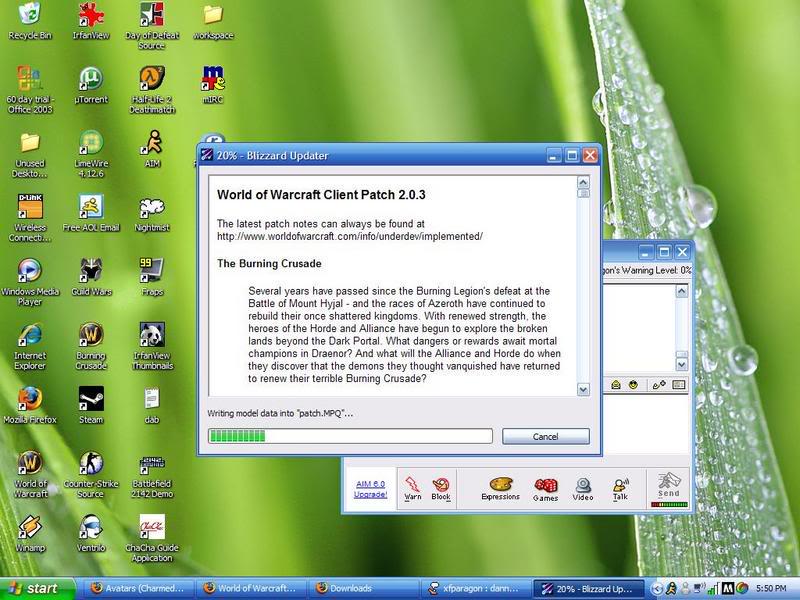Click the Warn button in AIM window
800x600 pixels.
click(412, 488)
